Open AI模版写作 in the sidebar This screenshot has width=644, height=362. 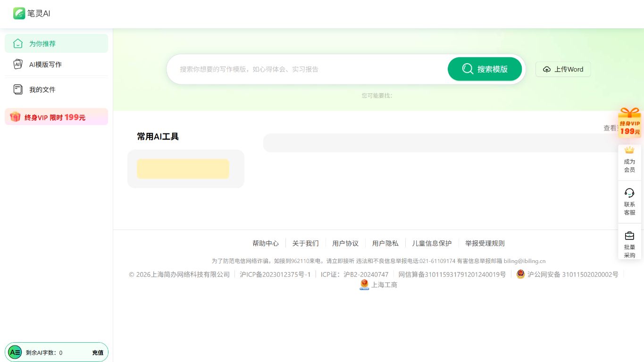[x=56, y=64]
